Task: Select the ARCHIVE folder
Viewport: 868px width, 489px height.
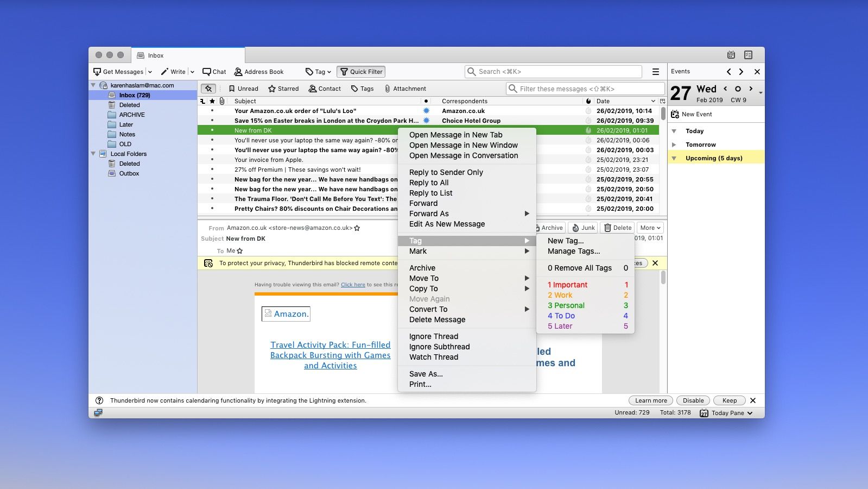Action: pyautogui.click(x=132, y=115)
